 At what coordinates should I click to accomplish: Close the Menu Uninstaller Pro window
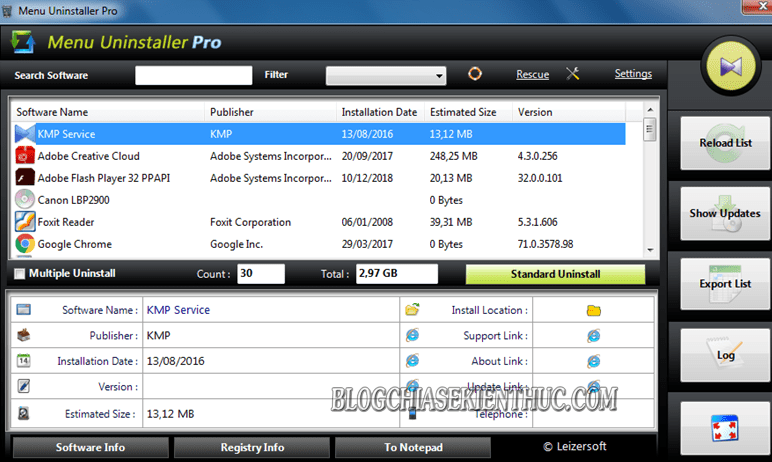pyautogui.click(x=759, y=5)
